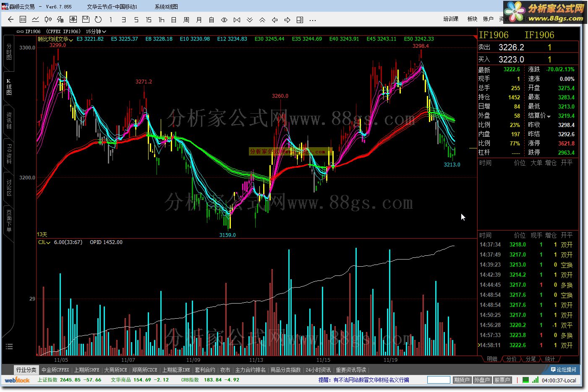Select the candlestick K-line chart icon

[x=48, y=19]
